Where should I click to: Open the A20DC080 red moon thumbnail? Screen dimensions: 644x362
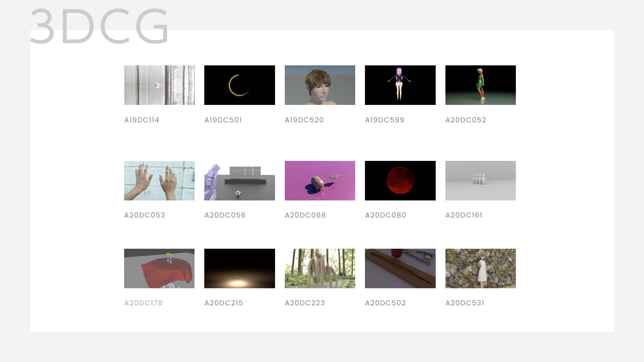coord(400,181)
